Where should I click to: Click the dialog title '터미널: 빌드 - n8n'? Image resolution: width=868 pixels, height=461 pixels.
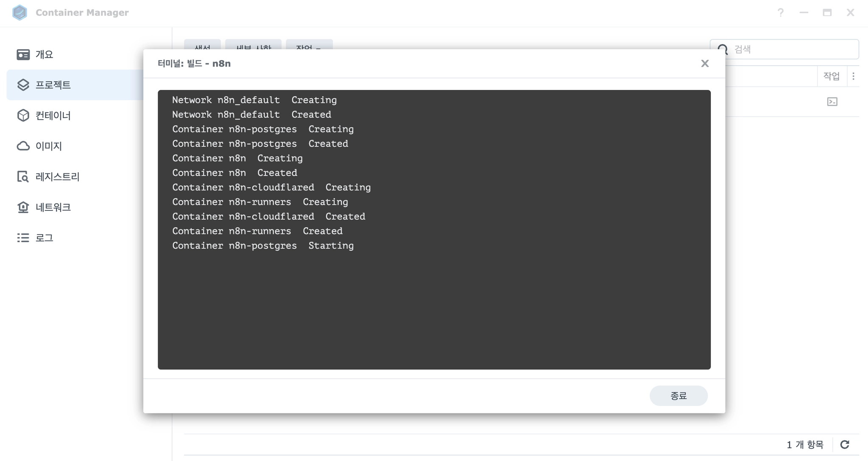point(194,64)
